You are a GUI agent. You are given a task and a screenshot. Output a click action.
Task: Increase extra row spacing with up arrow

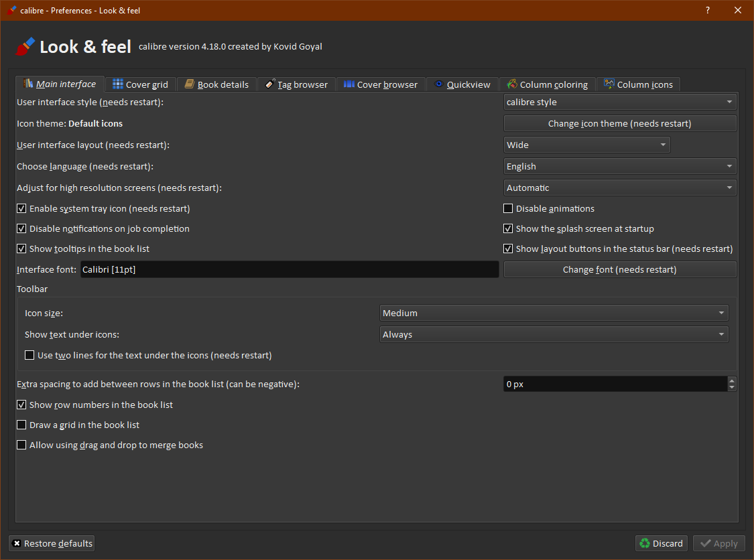coord(732,380)
